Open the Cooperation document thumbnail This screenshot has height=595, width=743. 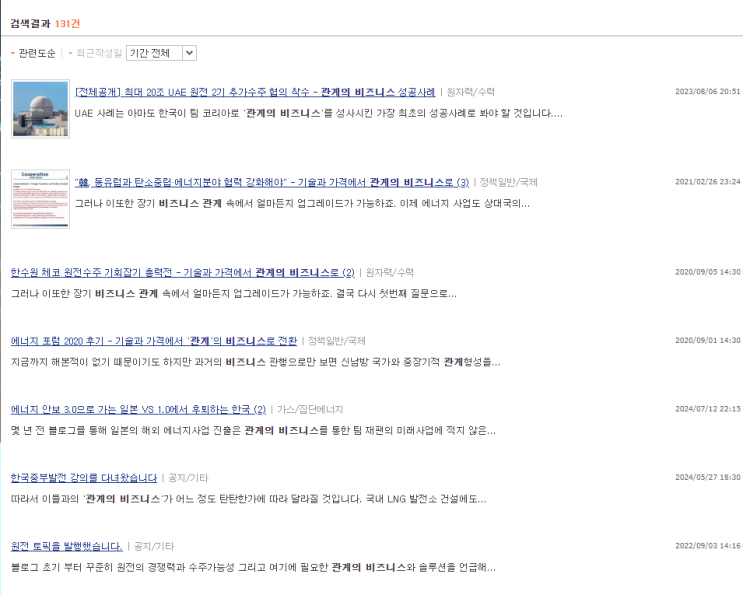coord(40,199)
